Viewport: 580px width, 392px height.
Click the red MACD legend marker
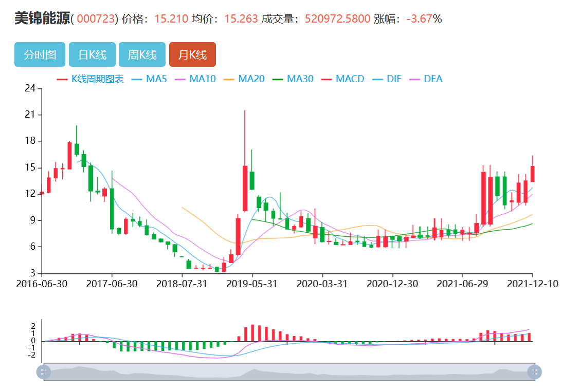click(327, 79)
